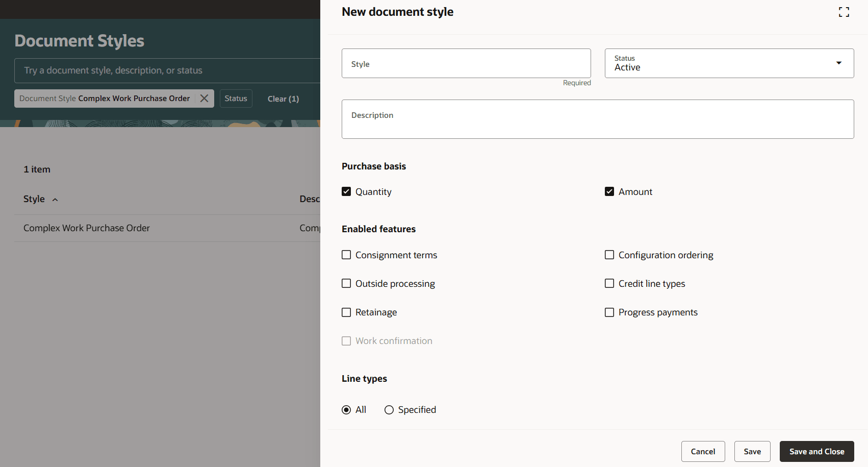The width and height of the screenshot is (868, 467).
Task: Select the All line types radio
Action: (x=346, y=410)
